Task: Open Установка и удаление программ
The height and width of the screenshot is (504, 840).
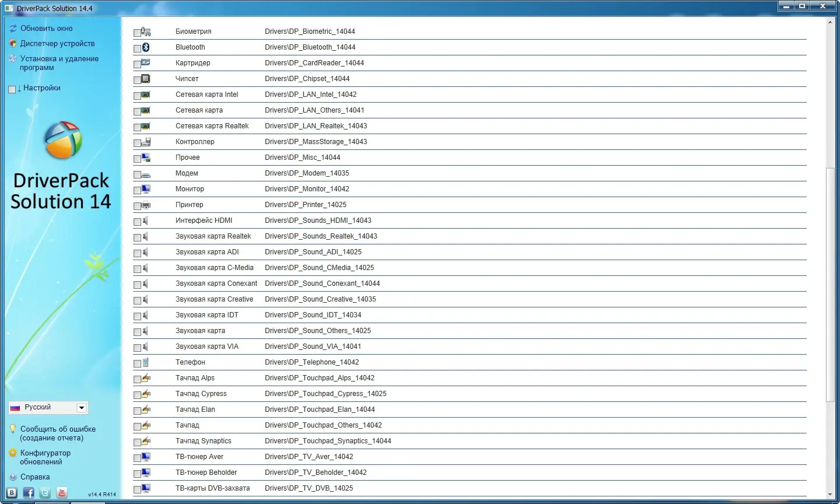Action: 59,63
